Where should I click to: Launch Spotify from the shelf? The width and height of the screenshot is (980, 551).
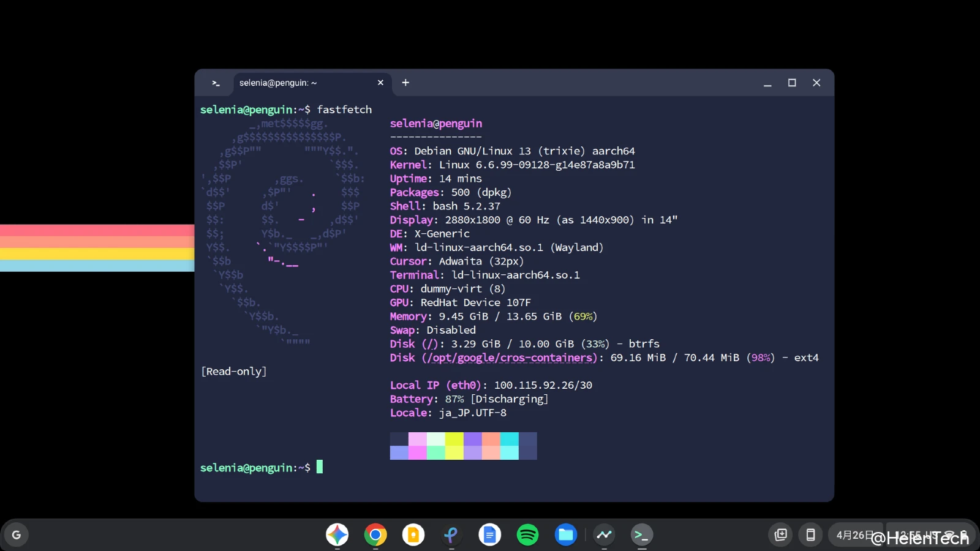click(527, 534)
